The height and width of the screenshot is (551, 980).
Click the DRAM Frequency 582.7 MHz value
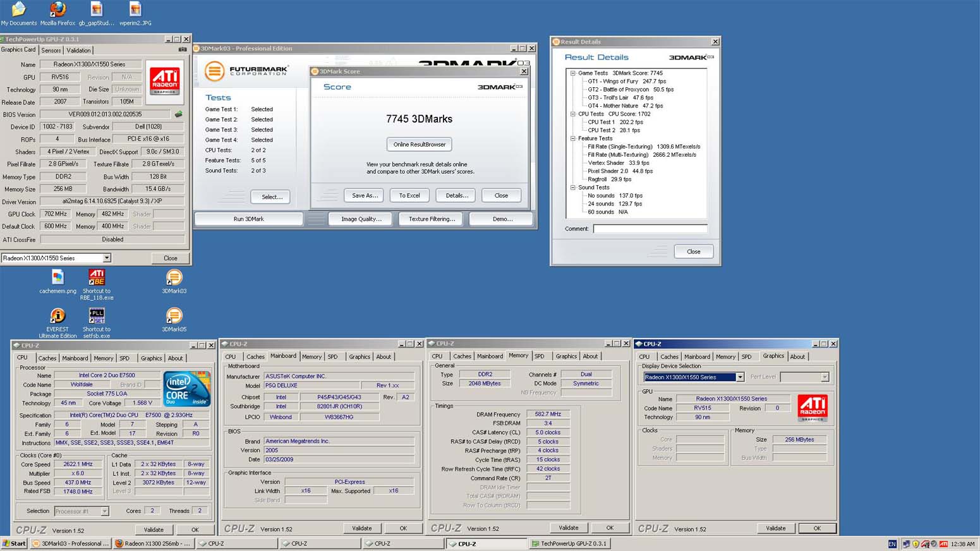coord(548,415)
